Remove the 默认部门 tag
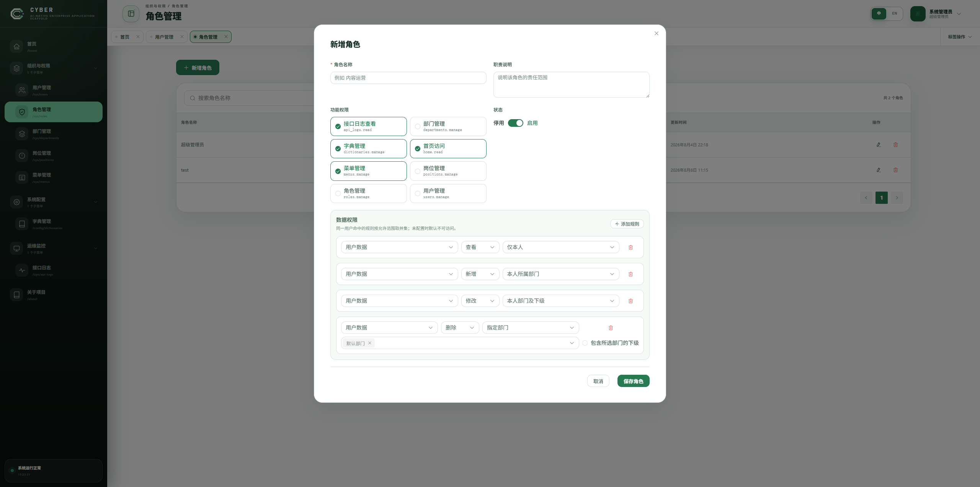The width and height of the screenshot is (980, 487). click(x=370, y=343)
